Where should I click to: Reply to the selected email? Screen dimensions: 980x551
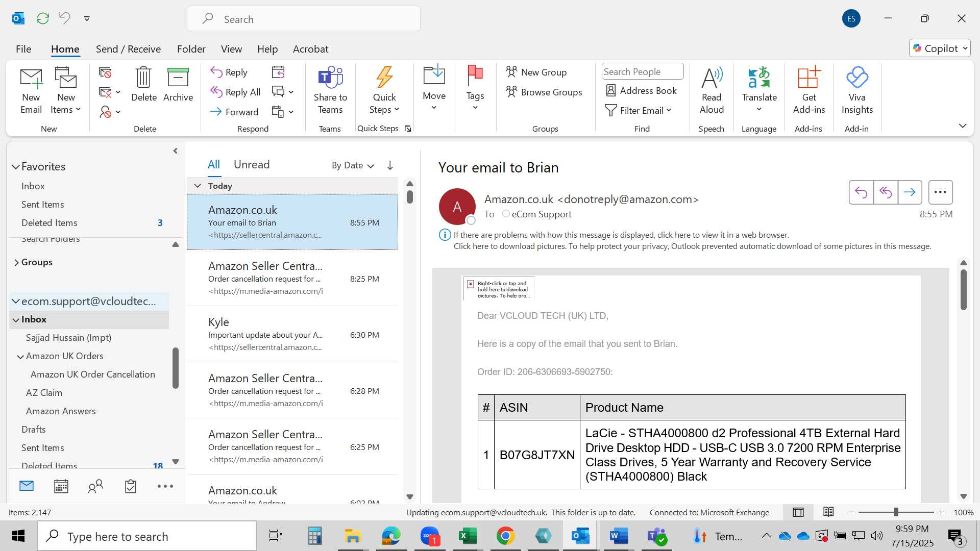click(x=229, y=72)
